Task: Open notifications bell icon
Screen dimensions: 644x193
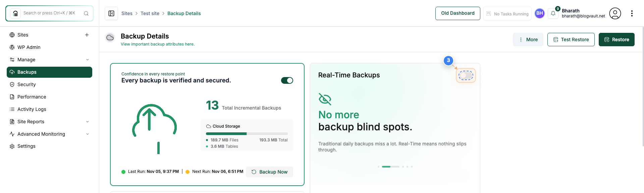Action: click(x=553, y=13)
